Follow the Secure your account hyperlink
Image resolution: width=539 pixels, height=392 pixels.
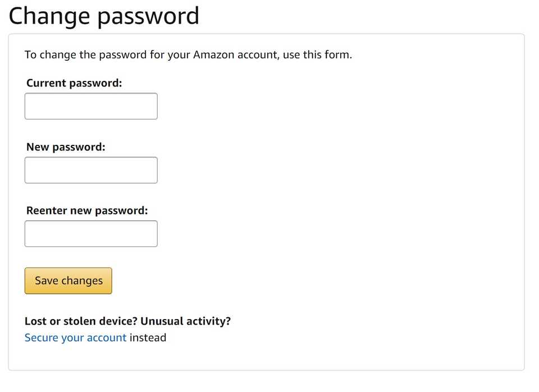[75, 338]
